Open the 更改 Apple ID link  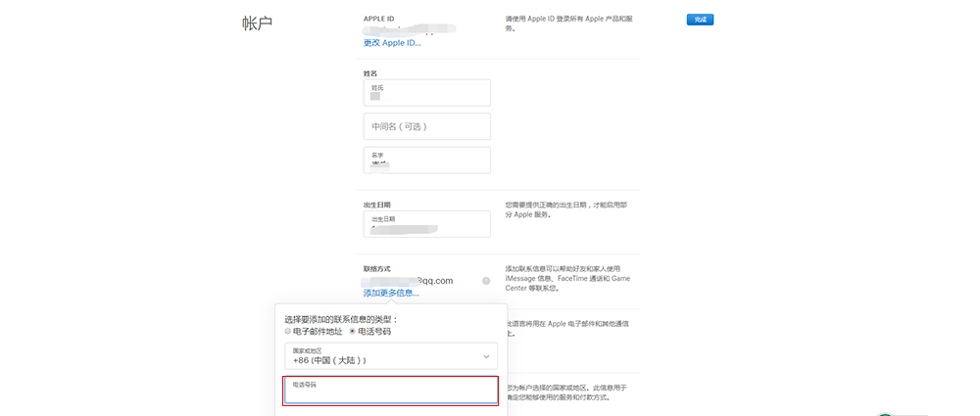click(392, 43)
